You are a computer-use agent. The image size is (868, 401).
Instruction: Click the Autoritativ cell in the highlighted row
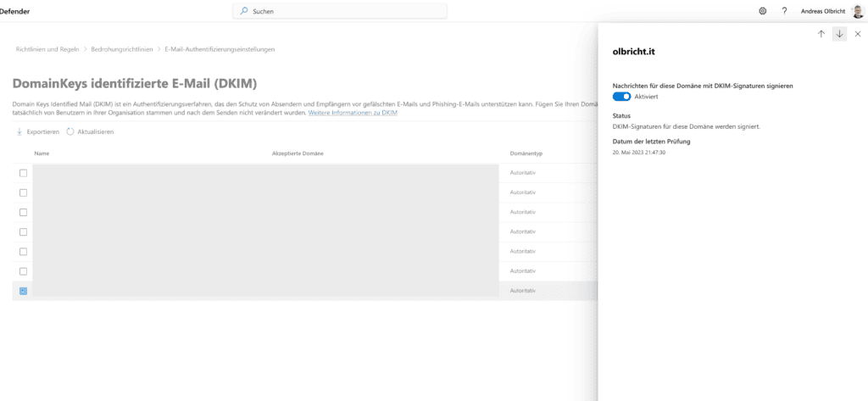pos(522,291)
